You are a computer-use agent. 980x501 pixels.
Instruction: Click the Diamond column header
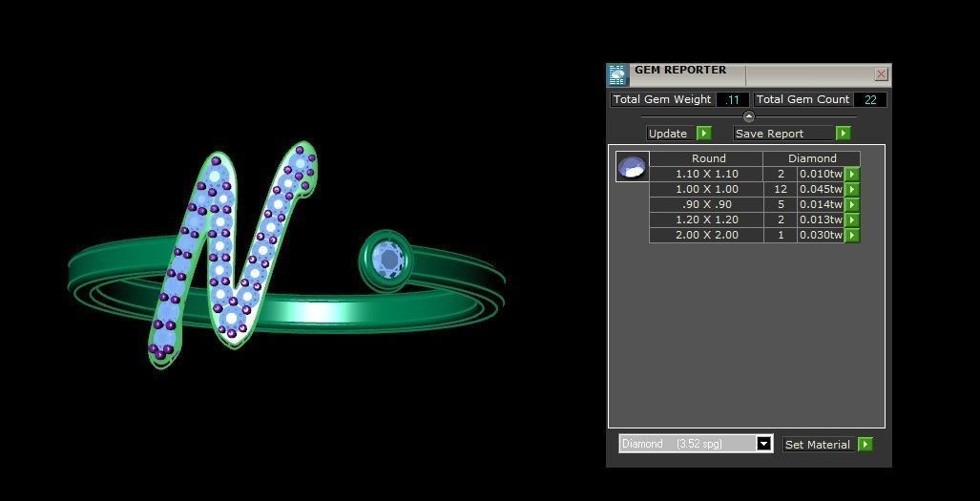point(812,158)
